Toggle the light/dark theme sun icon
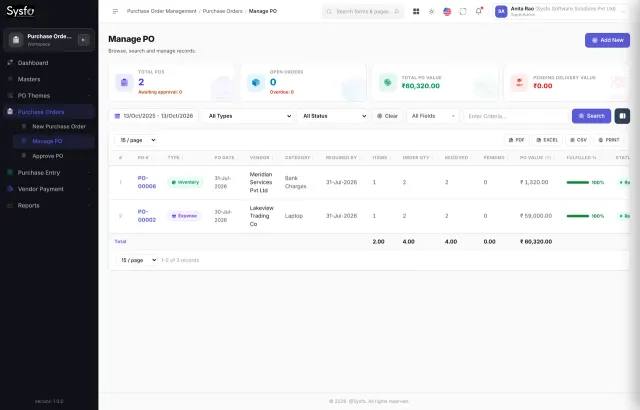The image size is (640, 410). point(431,11)
